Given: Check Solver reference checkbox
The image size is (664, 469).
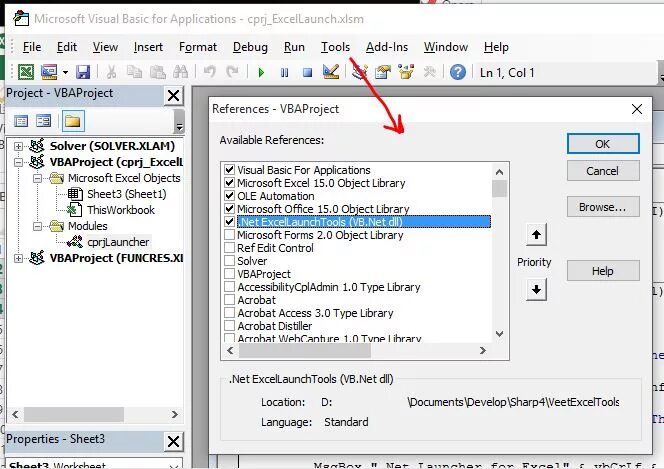Looking at the screenshot, I should tap(230, 261).
